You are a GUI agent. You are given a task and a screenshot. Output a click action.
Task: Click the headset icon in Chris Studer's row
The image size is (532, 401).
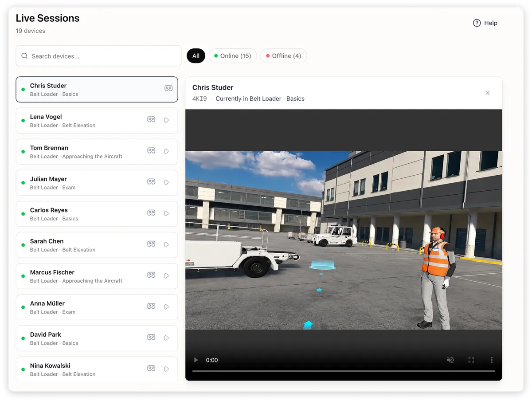click(168, 88)
